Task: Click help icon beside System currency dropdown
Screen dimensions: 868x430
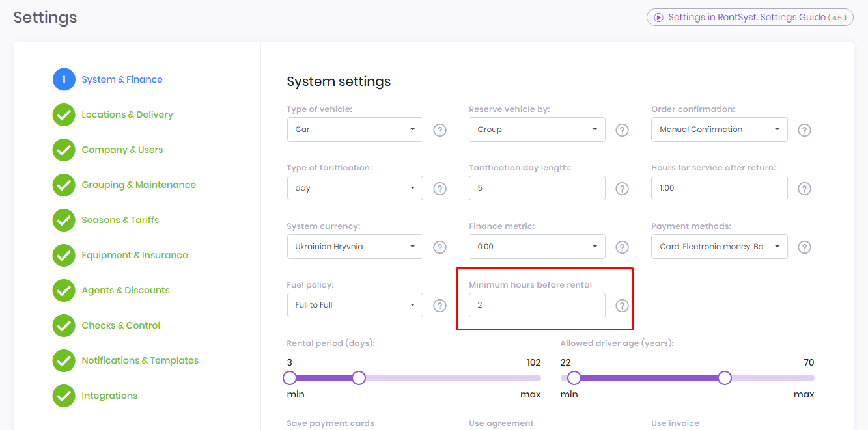Action: [x=440, y=247]
